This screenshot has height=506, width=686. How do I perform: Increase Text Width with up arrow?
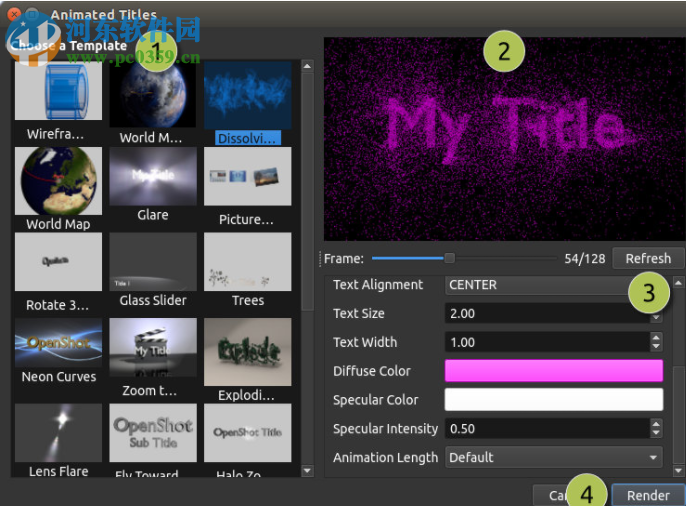point(656,338)
